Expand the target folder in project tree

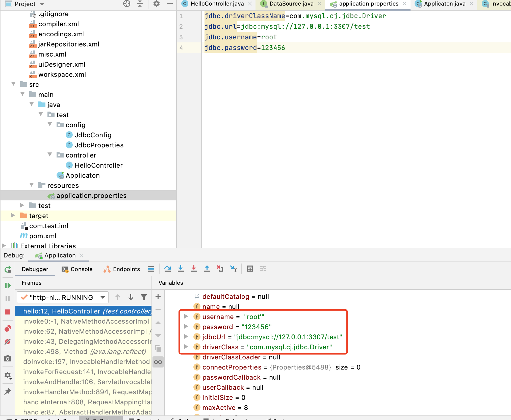click(x=13, y=216)
